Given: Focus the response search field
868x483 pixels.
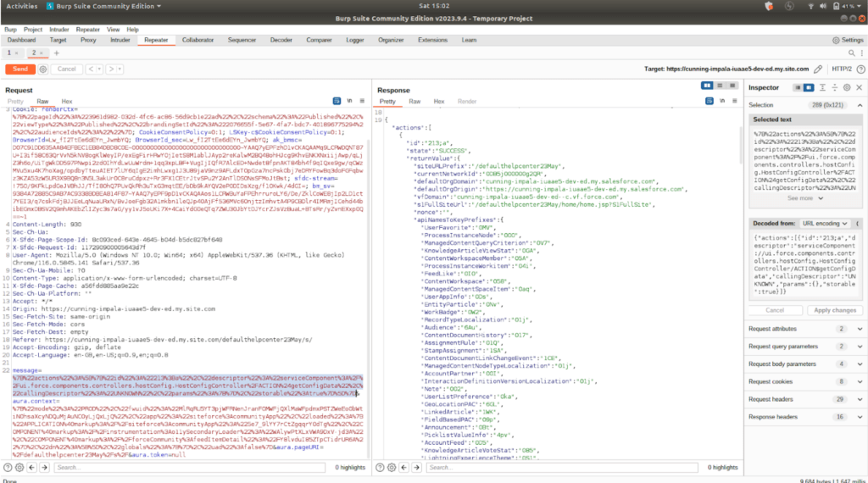Looking at the screenshot, I should point(562,468).
